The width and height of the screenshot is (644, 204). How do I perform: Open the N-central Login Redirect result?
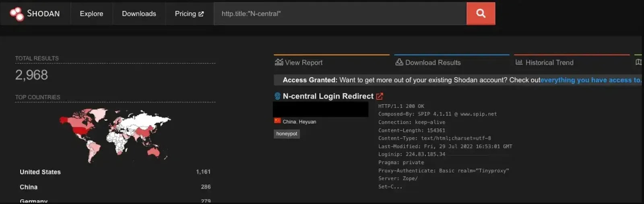(328, 96)
